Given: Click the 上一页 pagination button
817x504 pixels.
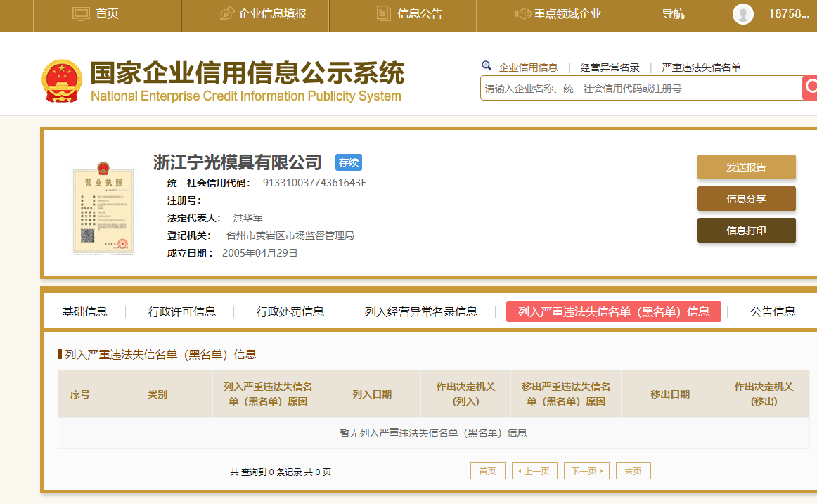Looking at the screenshot, I should 534,471.
